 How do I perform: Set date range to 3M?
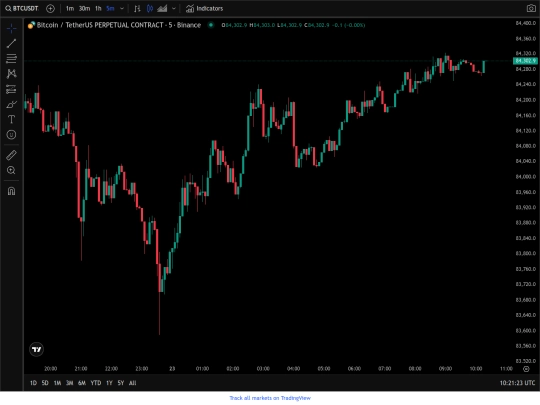(x=70, y=383)
